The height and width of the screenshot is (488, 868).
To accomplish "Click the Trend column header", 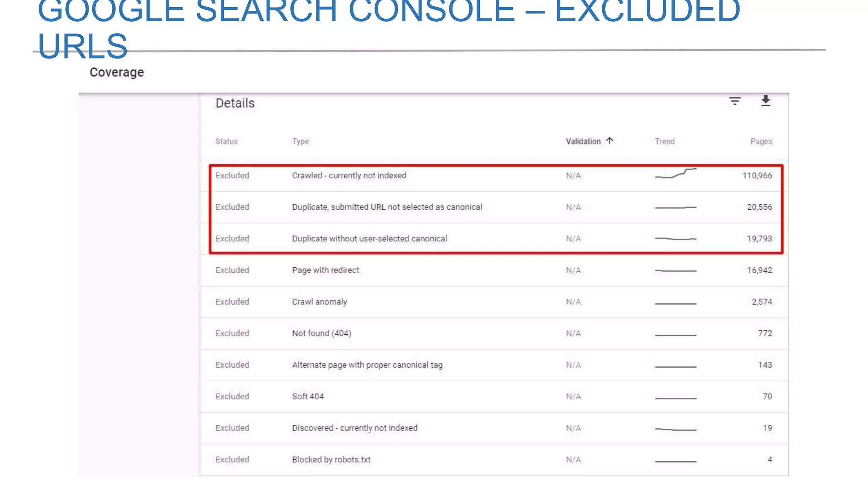I will 665,141.
